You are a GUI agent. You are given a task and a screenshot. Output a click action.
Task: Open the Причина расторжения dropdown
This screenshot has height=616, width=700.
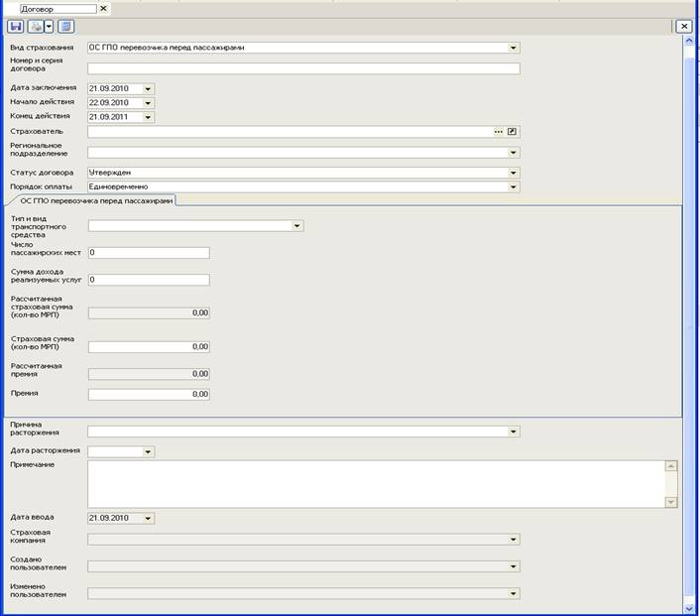click(x=513, y=431)
